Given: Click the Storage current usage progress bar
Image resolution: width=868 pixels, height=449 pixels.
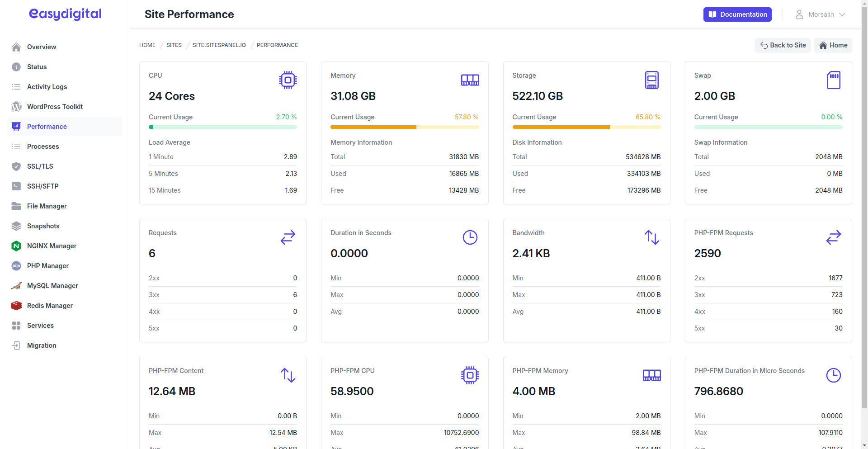Looking at the screenshot, I should [x=586, y=127].
